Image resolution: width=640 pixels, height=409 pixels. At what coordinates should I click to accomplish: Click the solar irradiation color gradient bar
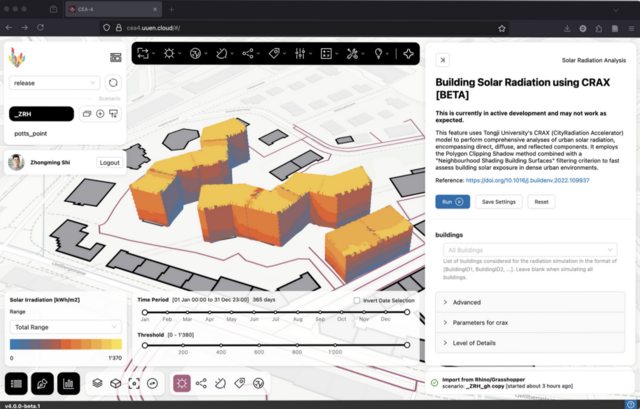(x=66, y=344)
